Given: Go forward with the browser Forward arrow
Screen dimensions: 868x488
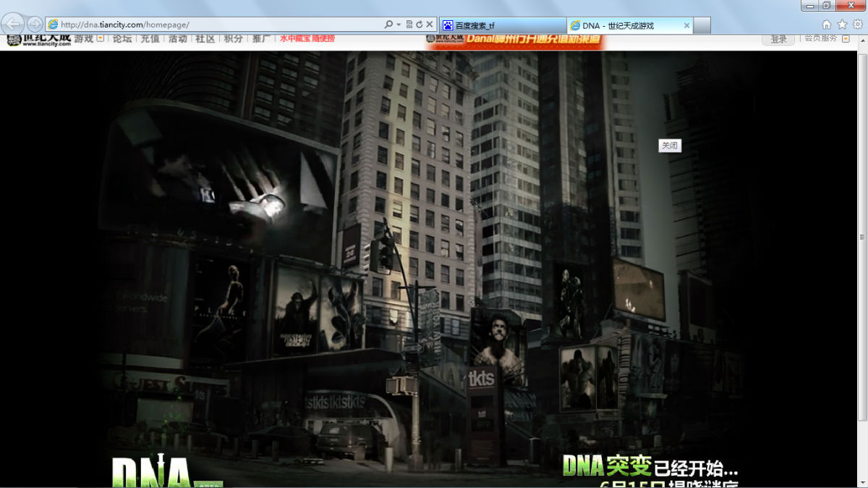Looking at the screenshot, I should point(35,25).
